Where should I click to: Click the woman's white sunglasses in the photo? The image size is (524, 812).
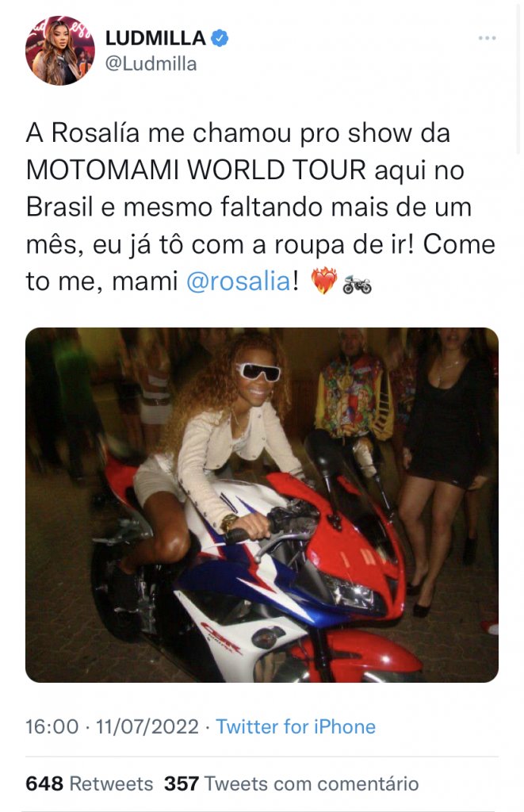click(x=258, y=372)
